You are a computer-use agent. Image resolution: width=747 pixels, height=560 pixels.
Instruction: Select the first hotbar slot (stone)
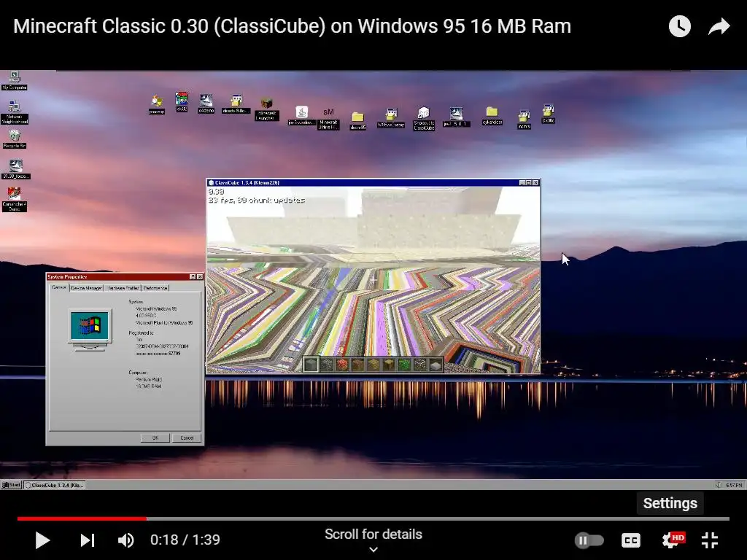(x=311, y=365)
